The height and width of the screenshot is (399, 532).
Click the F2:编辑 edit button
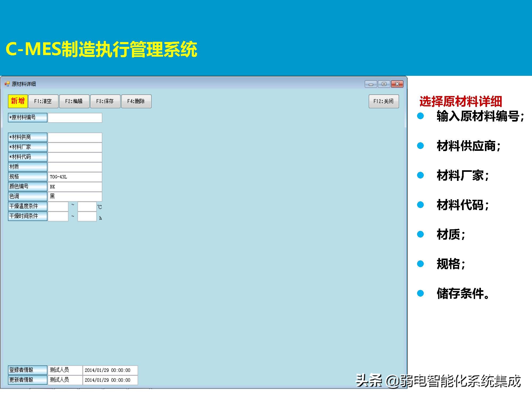pos(74,101)
